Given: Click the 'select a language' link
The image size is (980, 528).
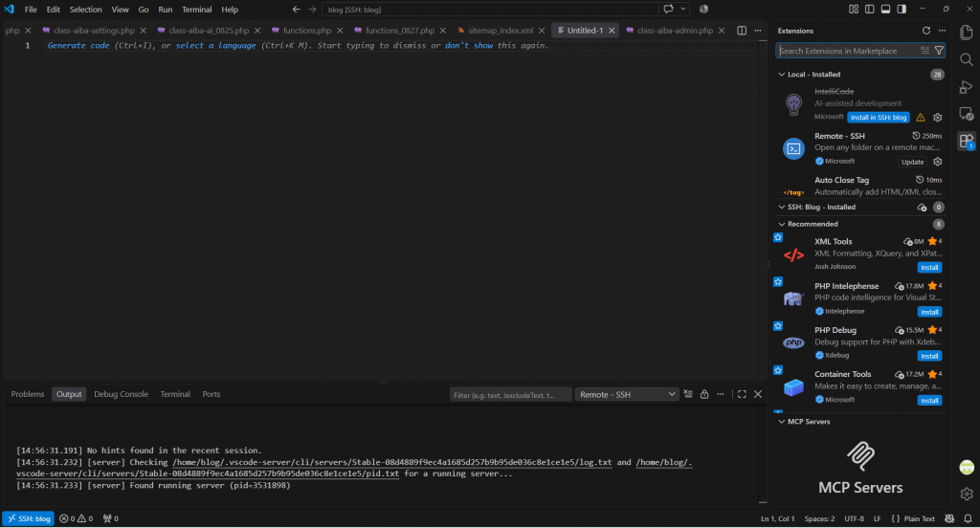Looking at the screenshot, I should (215, 46).
